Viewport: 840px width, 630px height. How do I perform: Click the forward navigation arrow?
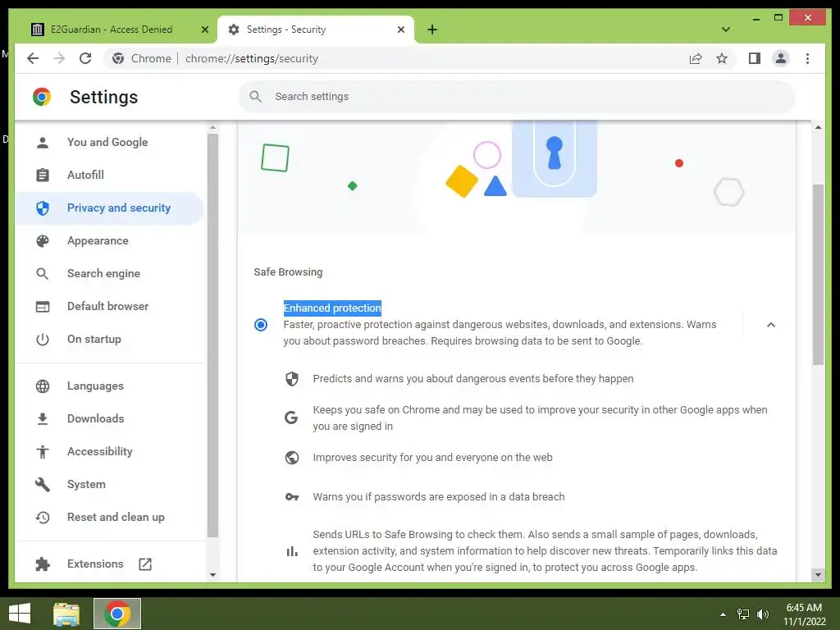59,58
